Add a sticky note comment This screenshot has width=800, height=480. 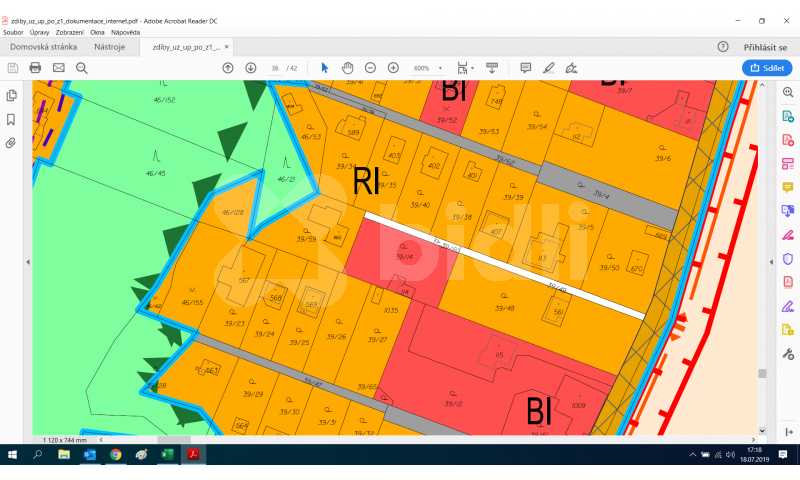[x=525, y=68]
